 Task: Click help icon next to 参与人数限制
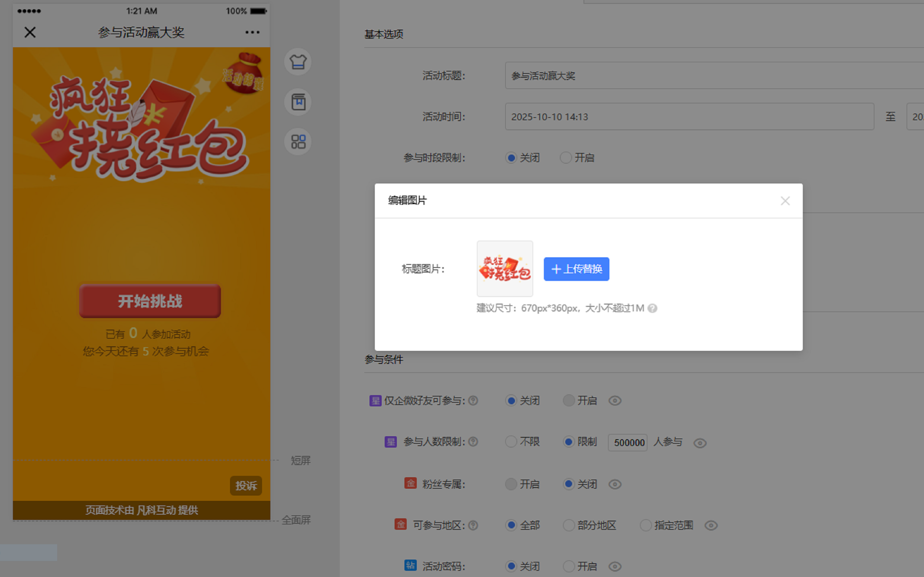473,442
